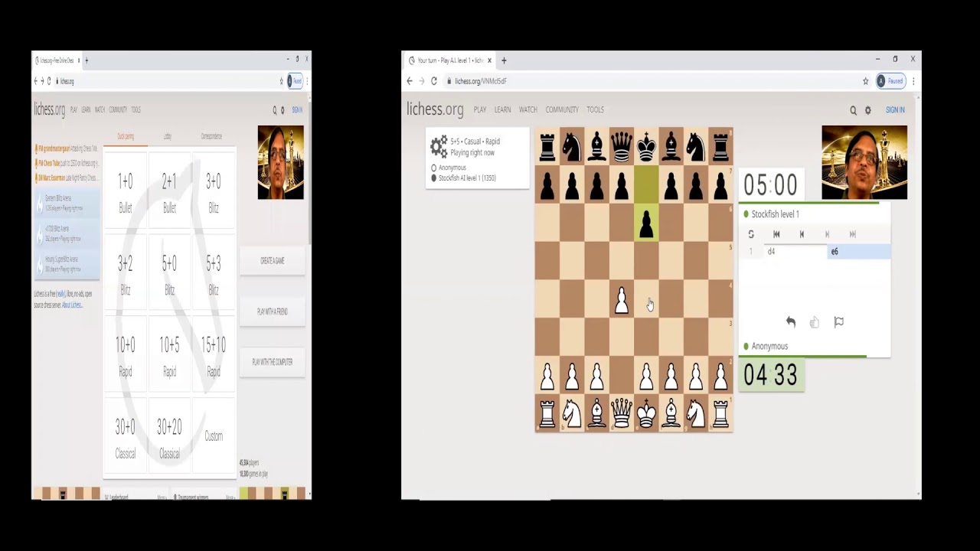Switch to Quick pairing tab in lobby window
The image size is (980, 551).
(126, 137)
